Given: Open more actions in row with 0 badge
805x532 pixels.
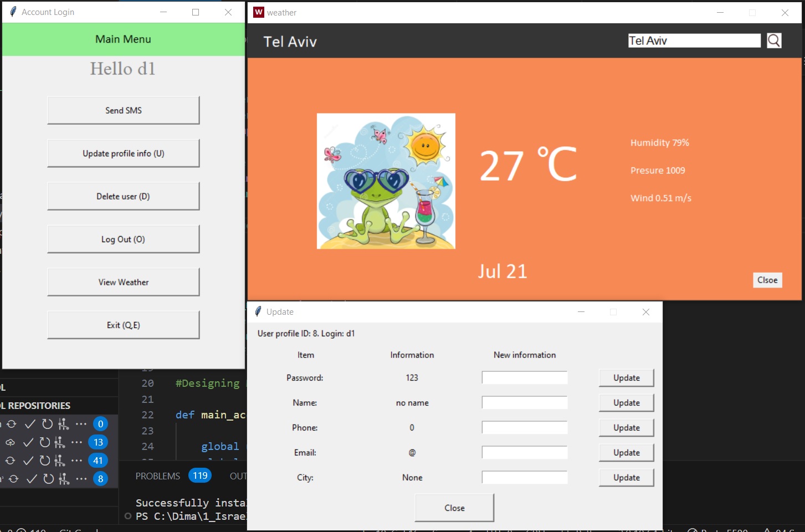Looking at the screenshot, I should click(81, 424).
